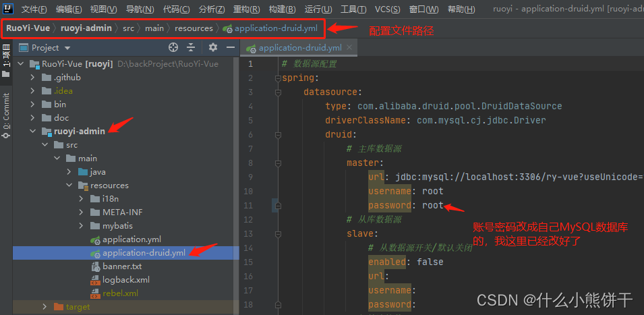The width and height of the screenshot is (644, 315).
Task: Click the ruoyi-admin module folder icon
Action: point(47,132)
